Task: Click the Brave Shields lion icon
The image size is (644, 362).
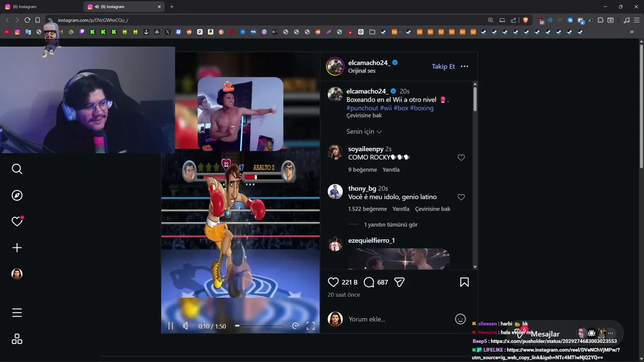Action: [526, 20]
